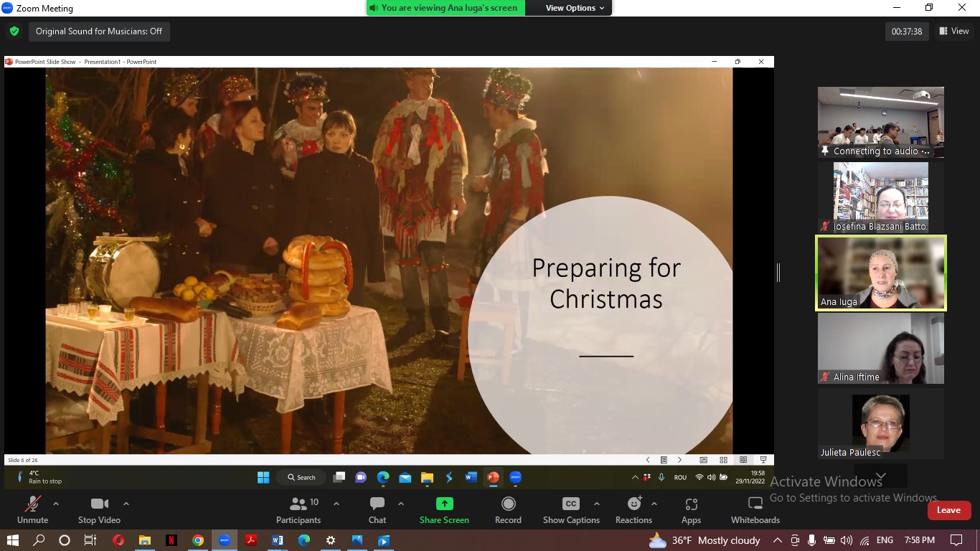The height and width of the screenshot is (551, 980).
Task: Open the slide list menu icon in PowerPoint
Action: (x=664, y=460)
